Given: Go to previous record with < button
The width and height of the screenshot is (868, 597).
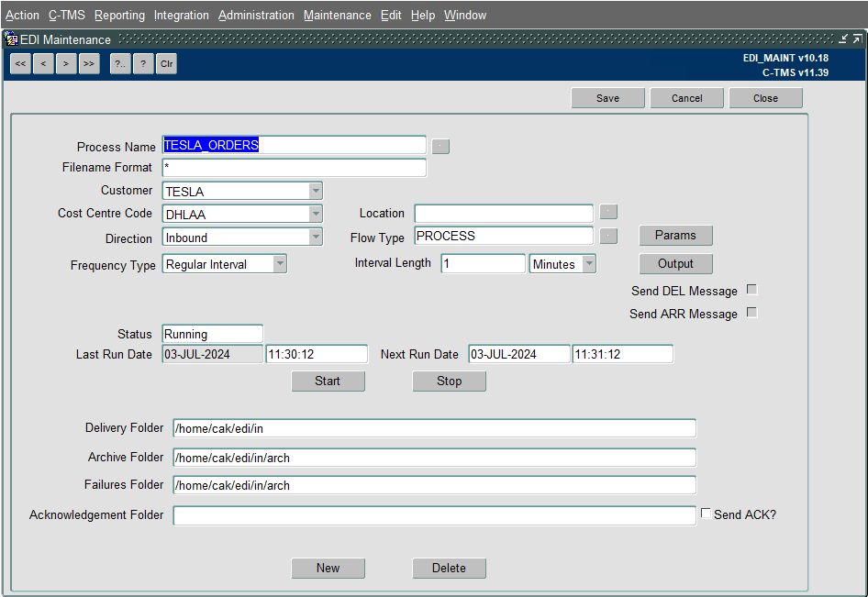Looking at the screenshot, I should [x=43, y=63].
